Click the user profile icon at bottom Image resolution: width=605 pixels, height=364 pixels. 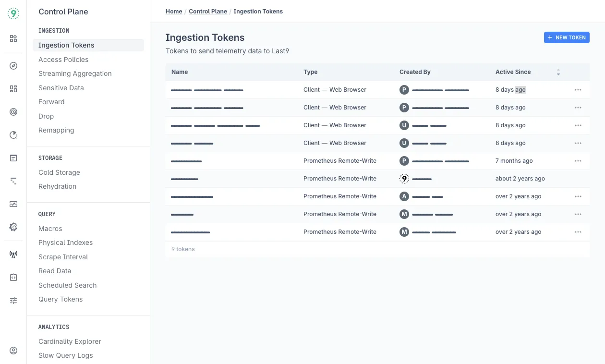(x=13, y=351)
